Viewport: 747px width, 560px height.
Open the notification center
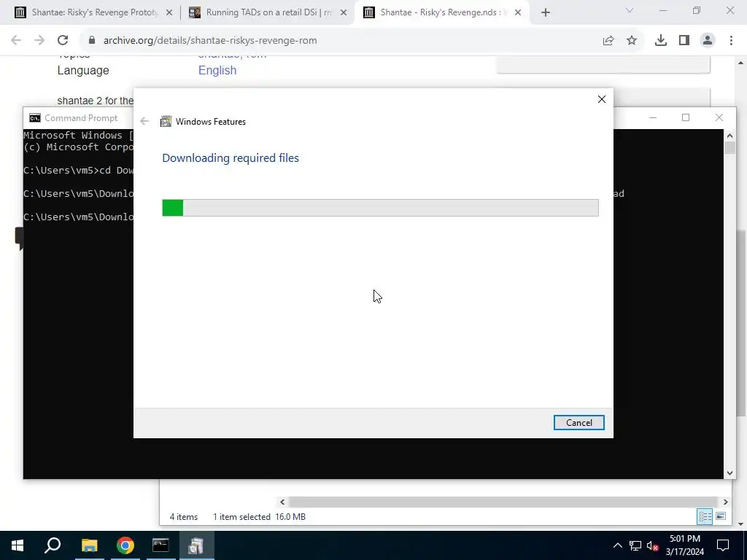point(723,545)
